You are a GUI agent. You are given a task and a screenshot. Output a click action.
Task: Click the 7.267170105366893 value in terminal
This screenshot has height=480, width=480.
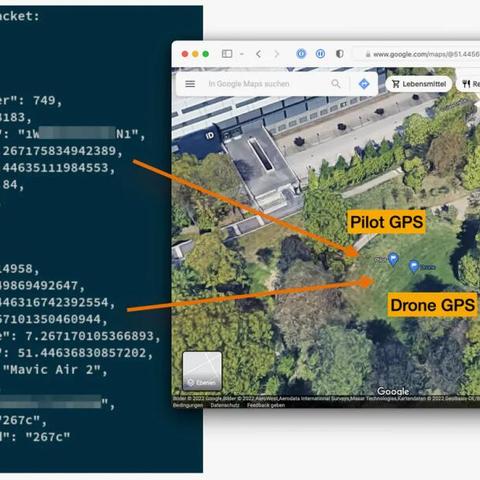click(x=90, y=336)
